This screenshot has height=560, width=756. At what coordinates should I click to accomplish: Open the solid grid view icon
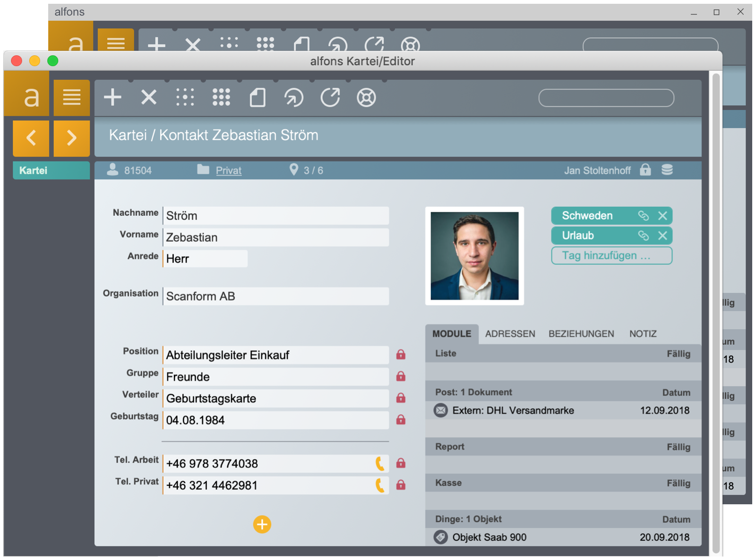tap(221, 98)
